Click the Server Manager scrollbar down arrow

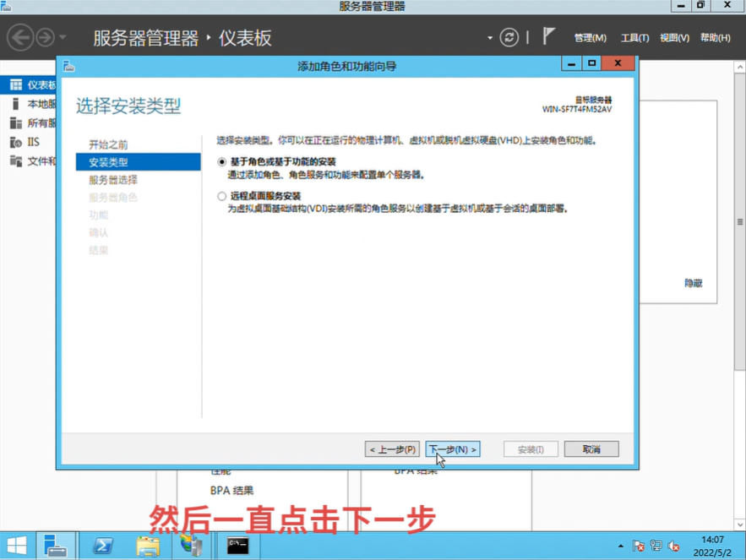740,525
